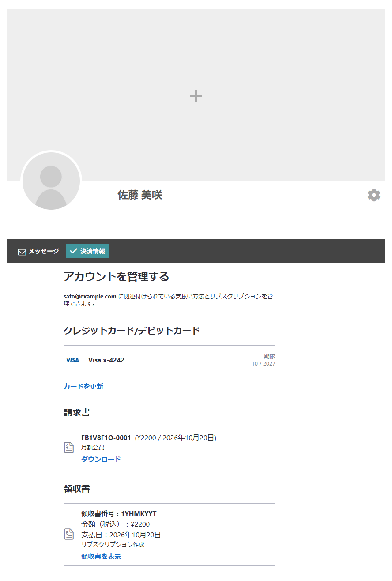Viewport: 392px width, 581px height.
Task: Click the 領収書 section heading
Action: [x=77, y=489]
